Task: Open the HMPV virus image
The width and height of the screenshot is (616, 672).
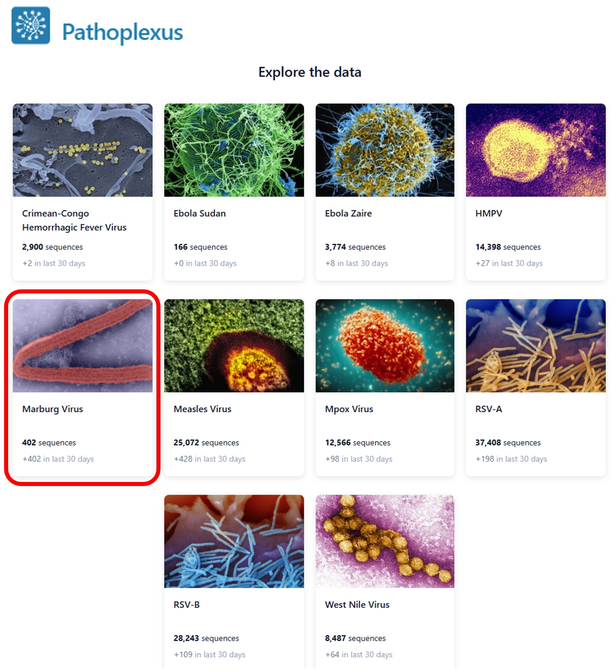Action: [x=535, y=150]
